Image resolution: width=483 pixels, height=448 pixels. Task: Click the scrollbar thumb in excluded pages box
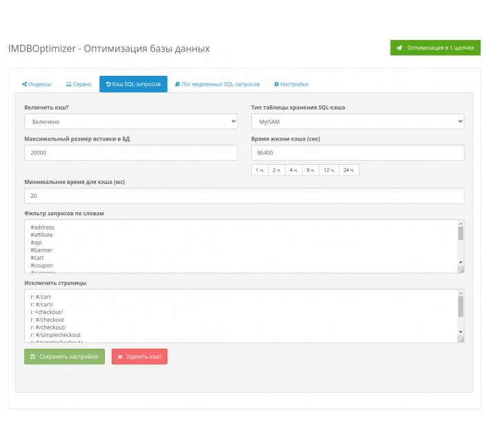(x=460, y=307)
